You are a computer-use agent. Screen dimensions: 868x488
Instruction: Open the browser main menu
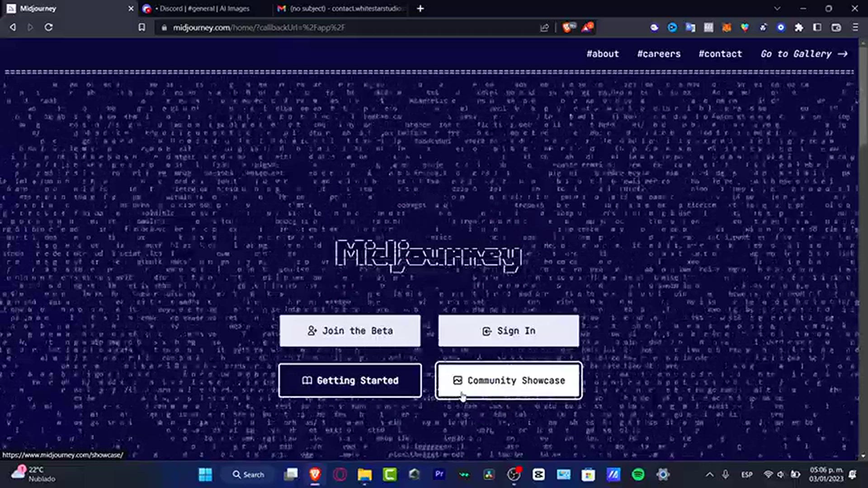click(x=855, y=28)
